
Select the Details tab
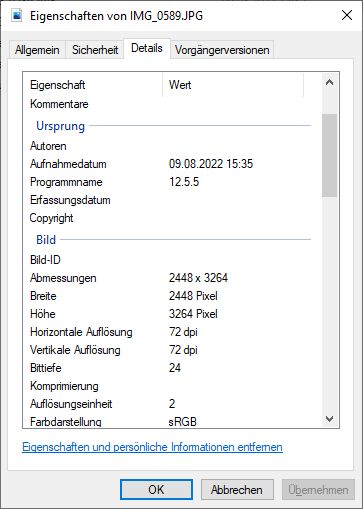(147, 48)
